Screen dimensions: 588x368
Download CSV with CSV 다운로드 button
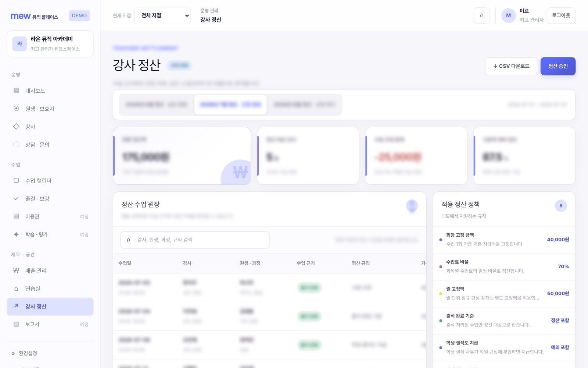pyautogui.click(x=511, y=66)
